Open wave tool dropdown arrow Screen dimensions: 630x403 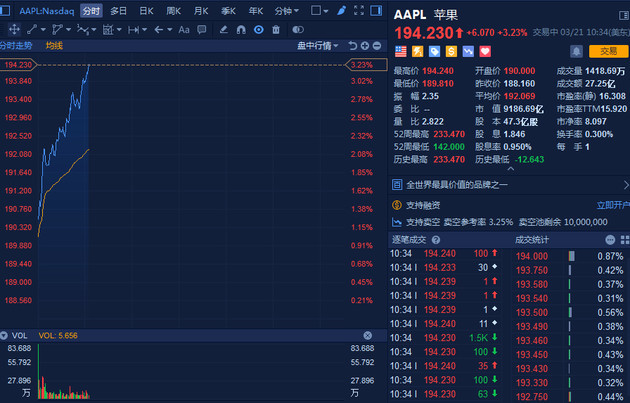pyautogui.click(x=94, y=30)
